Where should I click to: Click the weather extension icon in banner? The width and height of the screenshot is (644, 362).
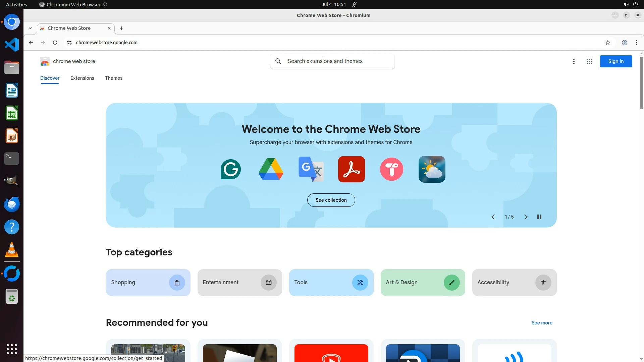click(x=432, y=169)
